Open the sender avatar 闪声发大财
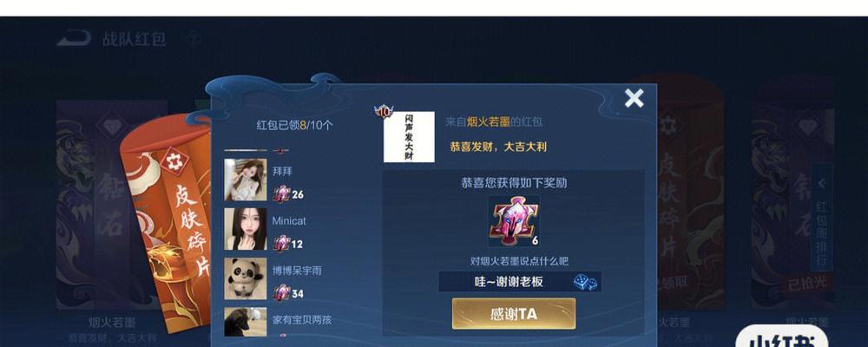 [409, 137]
